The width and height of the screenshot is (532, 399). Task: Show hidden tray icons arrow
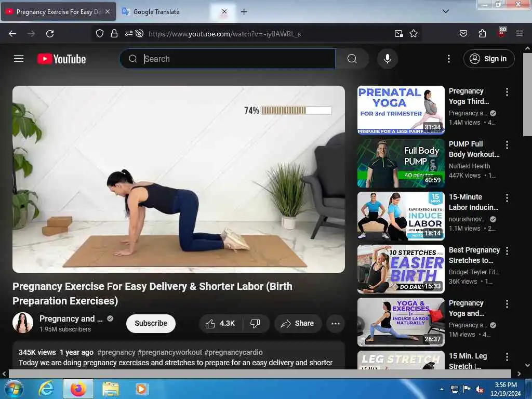[442, 389]
